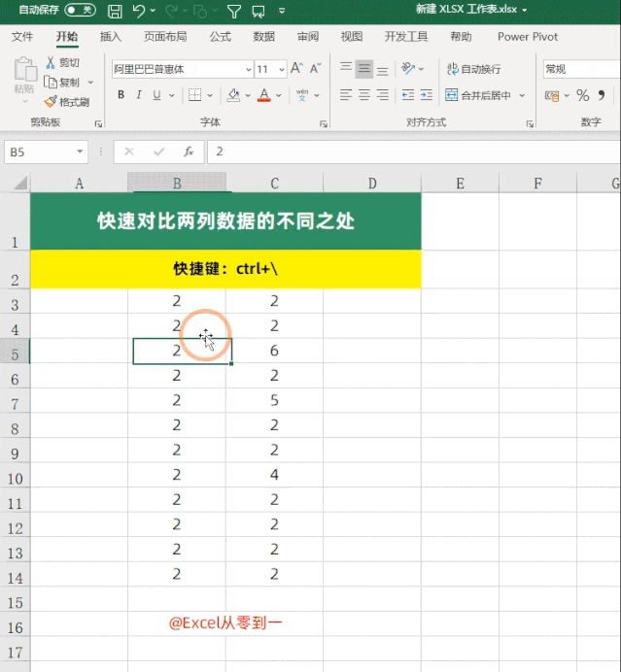Image resolution: width=621 pixels, height=672 pixels.
Task: Switch to the 页面布局 tab
Action: point(165,37)
